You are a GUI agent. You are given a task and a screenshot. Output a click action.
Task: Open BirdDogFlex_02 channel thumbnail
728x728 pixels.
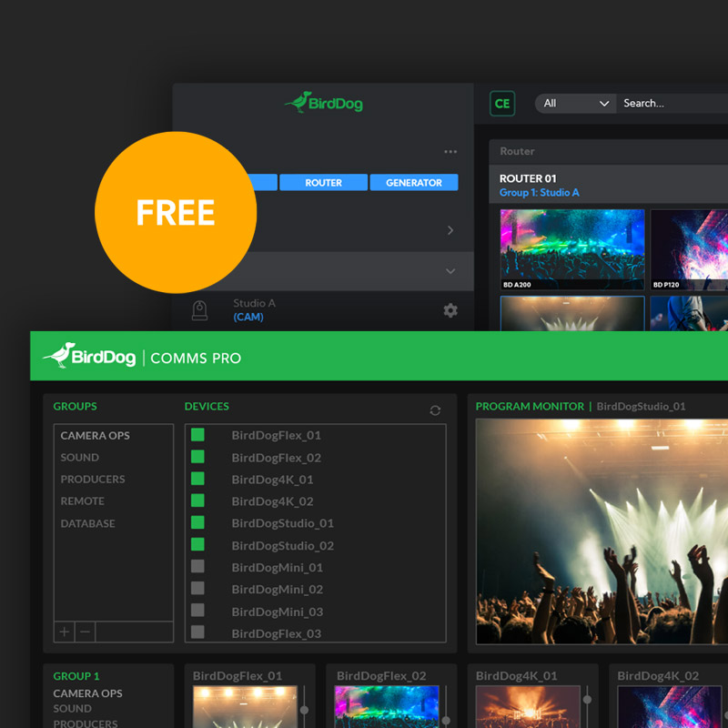pyautogui.click(x=386, y=707)
